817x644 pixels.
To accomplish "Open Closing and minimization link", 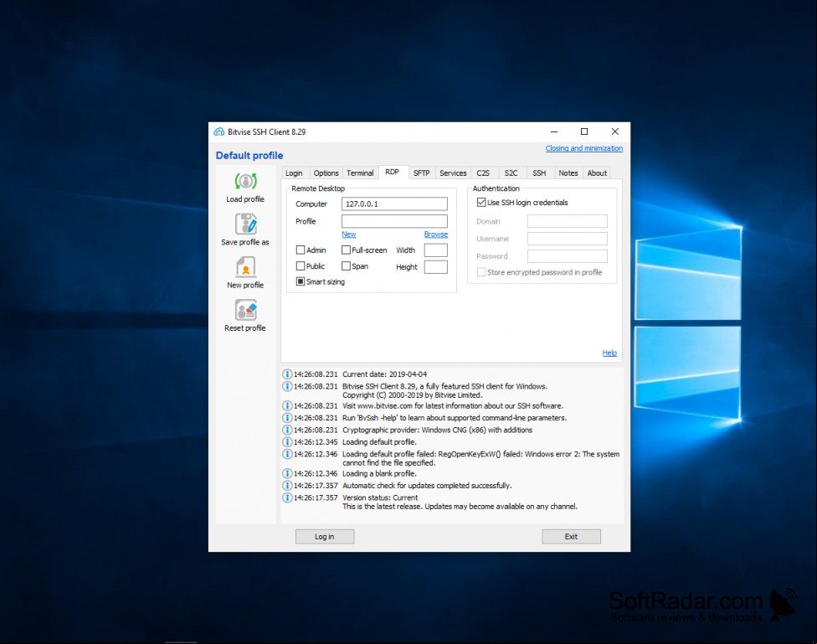I will [584, 148].
